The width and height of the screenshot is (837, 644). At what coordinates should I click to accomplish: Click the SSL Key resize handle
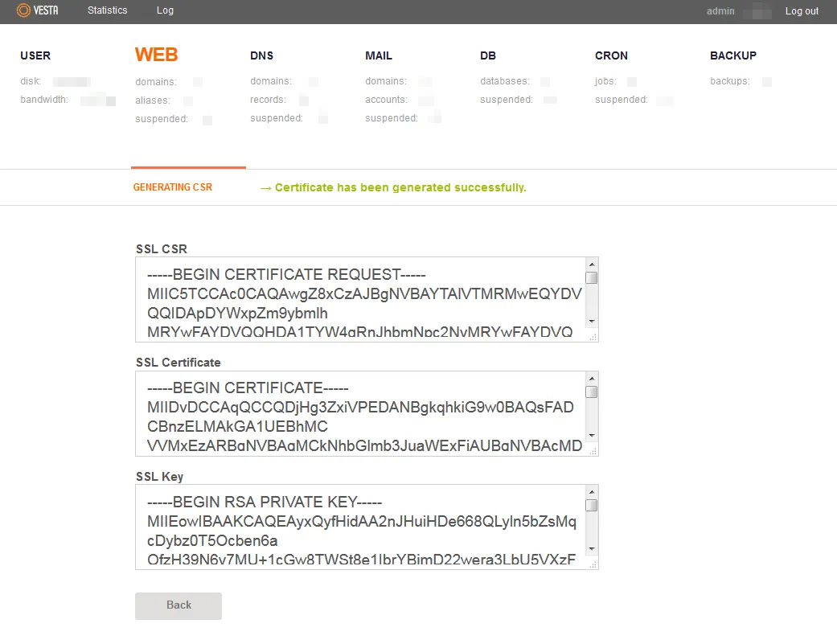pos(593,565)
